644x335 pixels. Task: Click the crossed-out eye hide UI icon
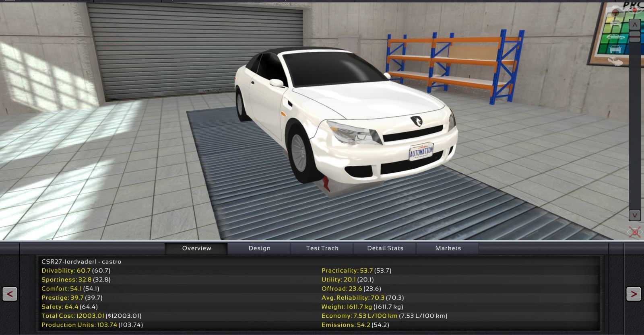[634, 232]
